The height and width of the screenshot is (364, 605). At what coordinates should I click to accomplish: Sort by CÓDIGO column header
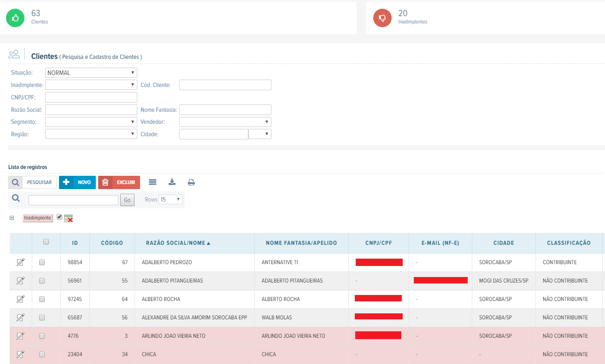[x=112, y=243]
